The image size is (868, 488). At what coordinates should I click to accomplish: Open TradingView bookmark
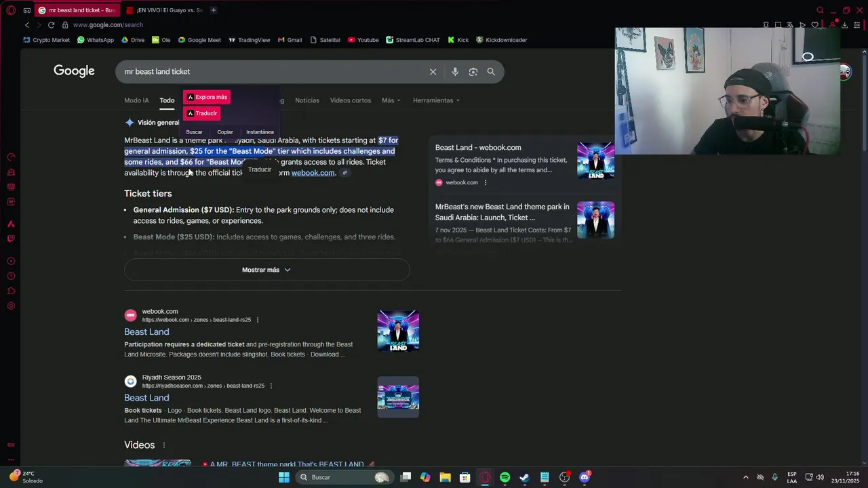250,40
